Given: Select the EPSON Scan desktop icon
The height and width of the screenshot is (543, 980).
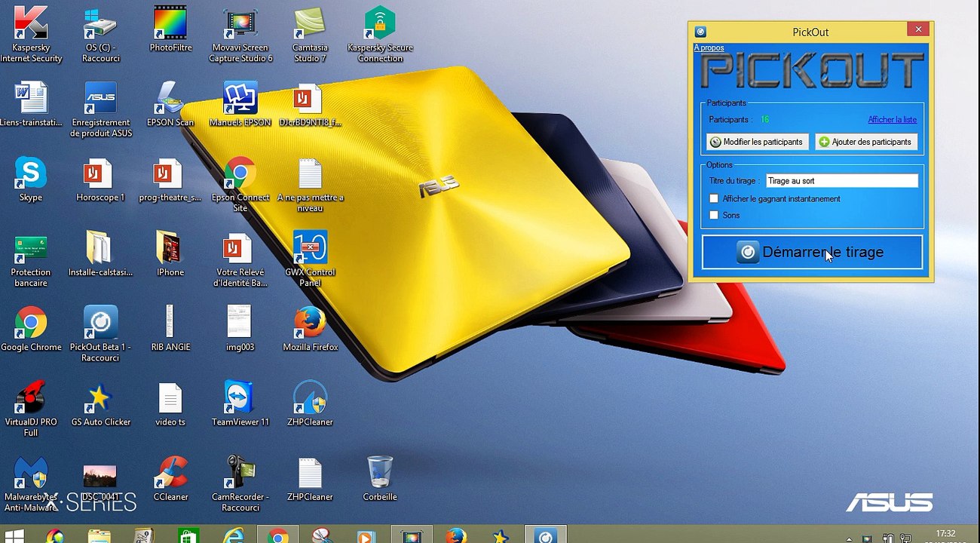Looking at the screenshot, I should point(170,104).
